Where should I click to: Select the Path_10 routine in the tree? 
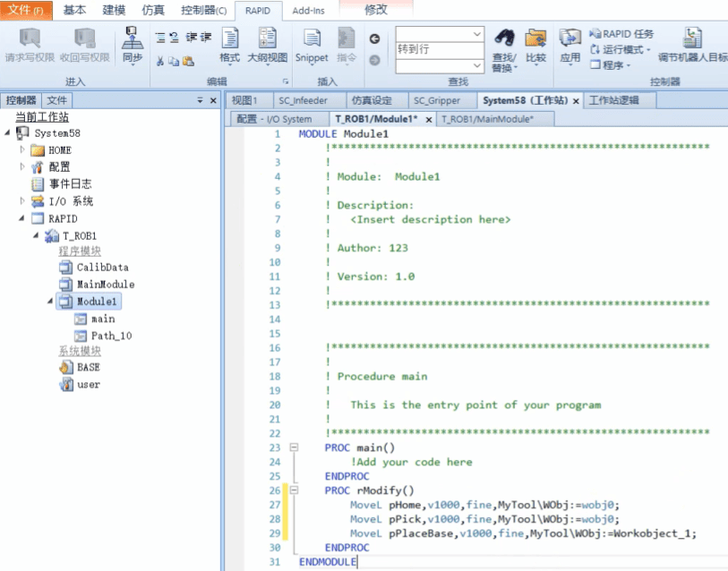(103, 336)
